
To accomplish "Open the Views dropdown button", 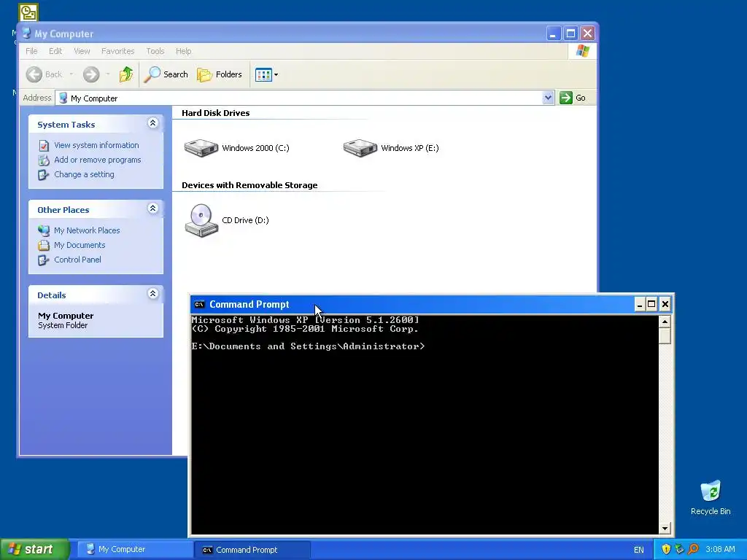I will pos(266,75).
